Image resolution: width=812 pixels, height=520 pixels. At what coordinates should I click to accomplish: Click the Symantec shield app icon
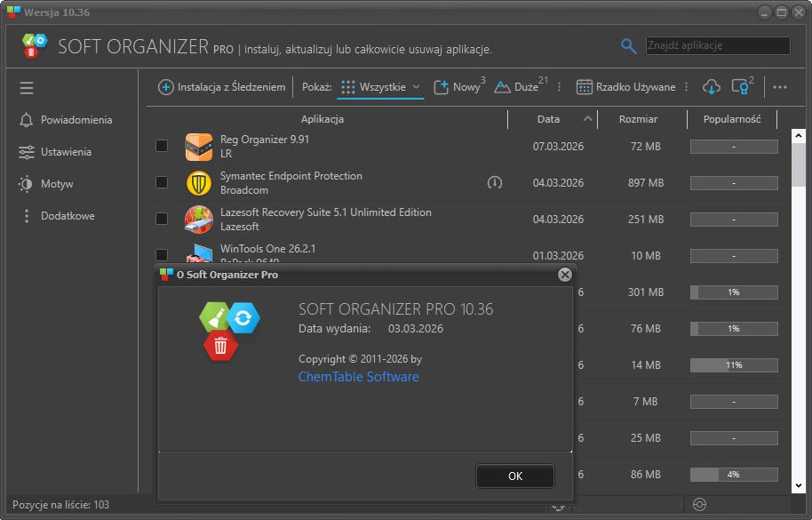[199, 183]
